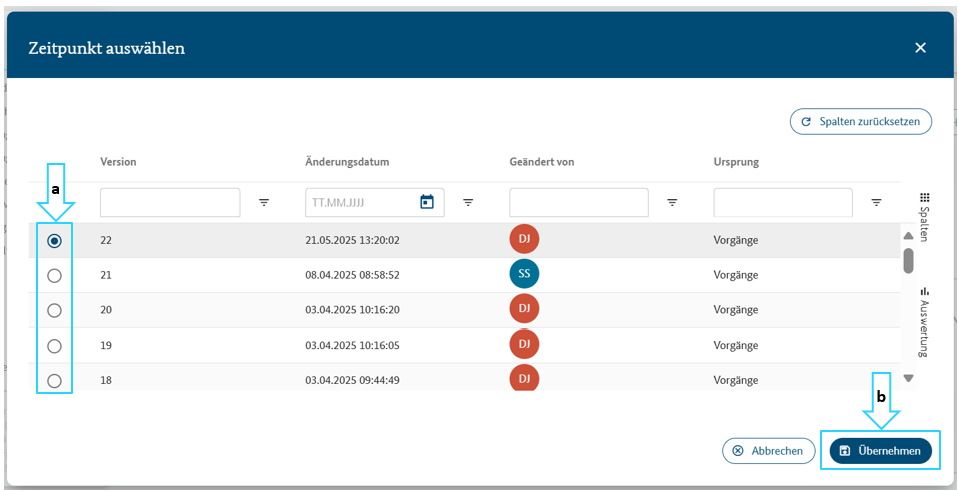Open the calendar date picker icon

pos(427,202)
